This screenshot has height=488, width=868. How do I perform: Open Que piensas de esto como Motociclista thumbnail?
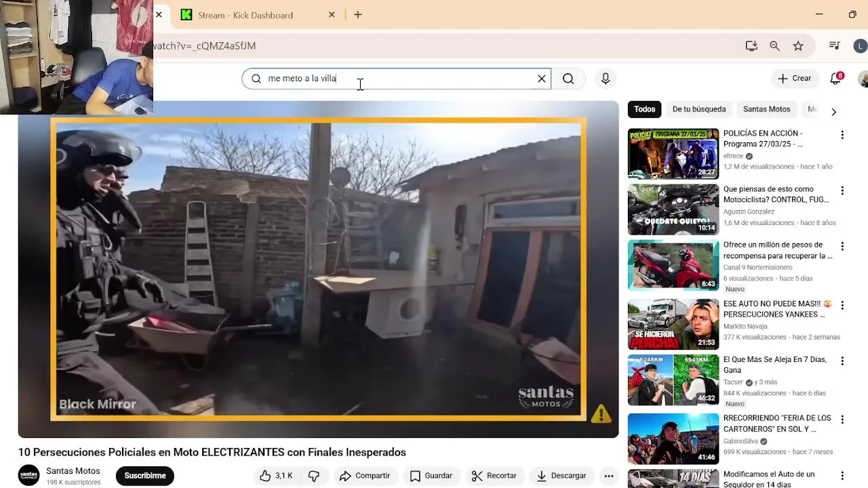pos(673,209)
